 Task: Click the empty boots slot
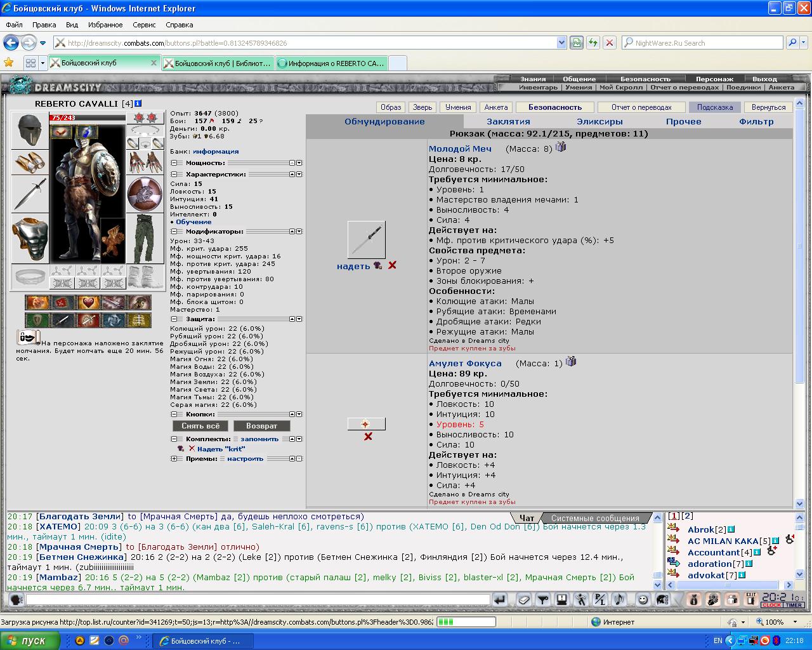[x=145, y=277]
